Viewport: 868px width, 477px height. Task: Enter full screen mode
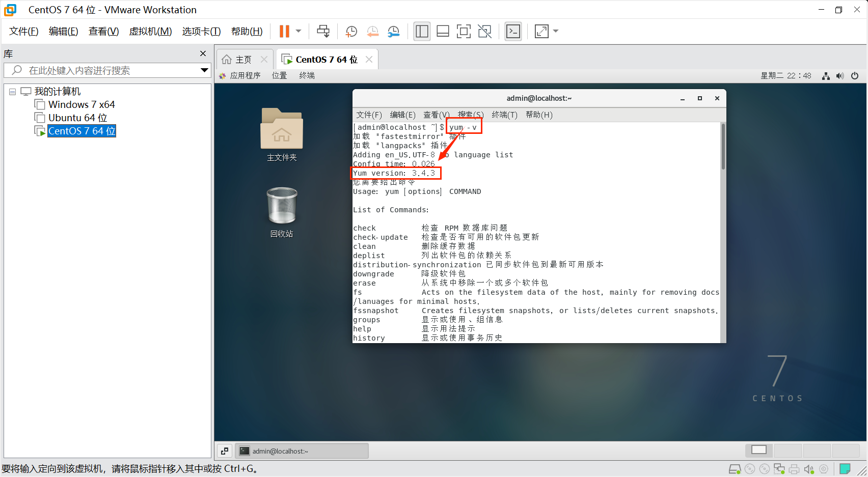[464, 32]
